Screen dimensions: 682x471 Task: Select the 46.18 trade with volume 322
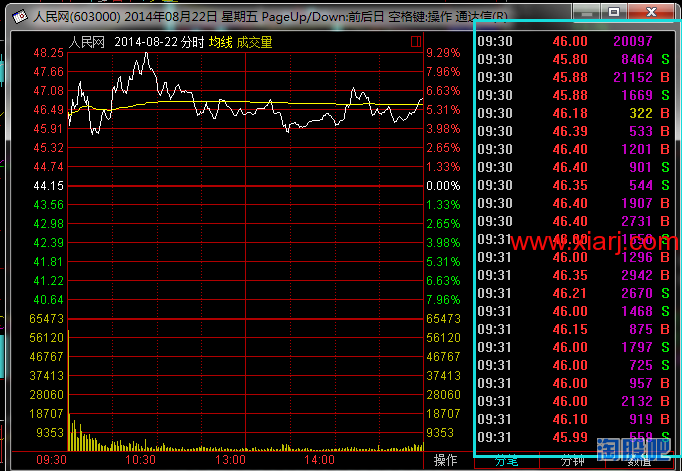[x=574, y=114]
